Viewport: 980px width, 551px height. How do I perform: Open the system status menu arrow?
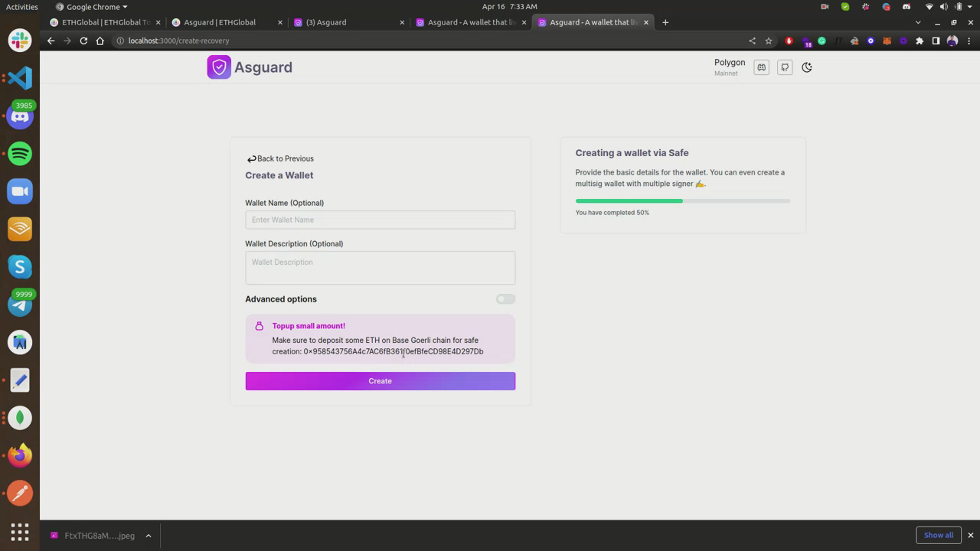971,6
